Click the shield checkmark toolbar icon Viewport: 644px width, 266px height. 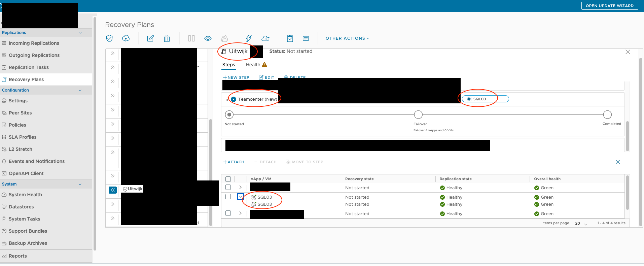click(109, 38)
